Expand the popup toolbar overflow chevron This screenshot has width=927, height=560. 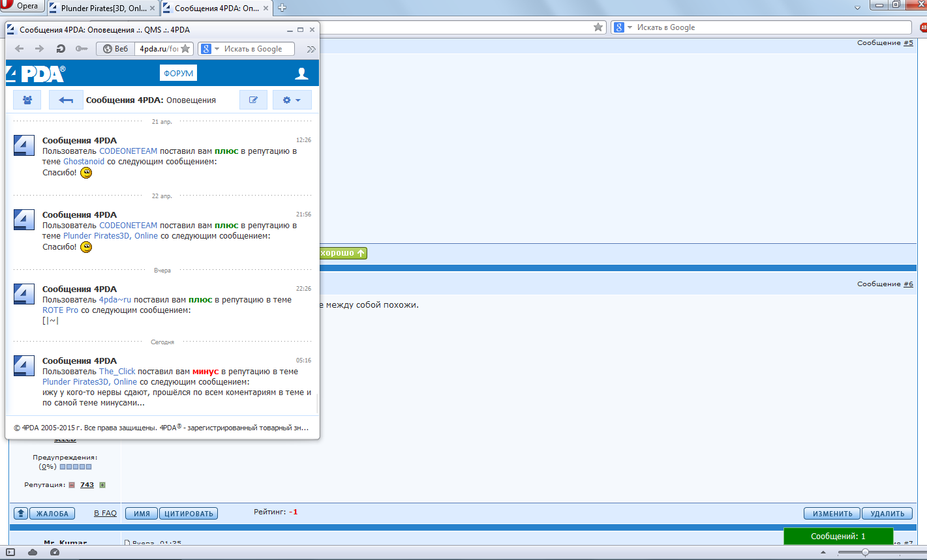(x=311, y=49)
